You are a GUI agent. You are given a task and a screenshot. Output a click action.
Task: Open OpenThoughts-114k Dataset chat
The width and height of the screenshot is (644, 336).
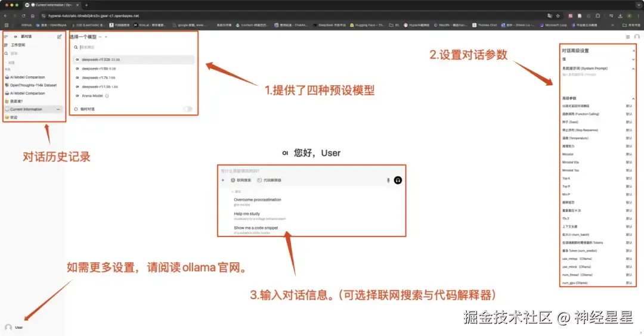(33, 85)
